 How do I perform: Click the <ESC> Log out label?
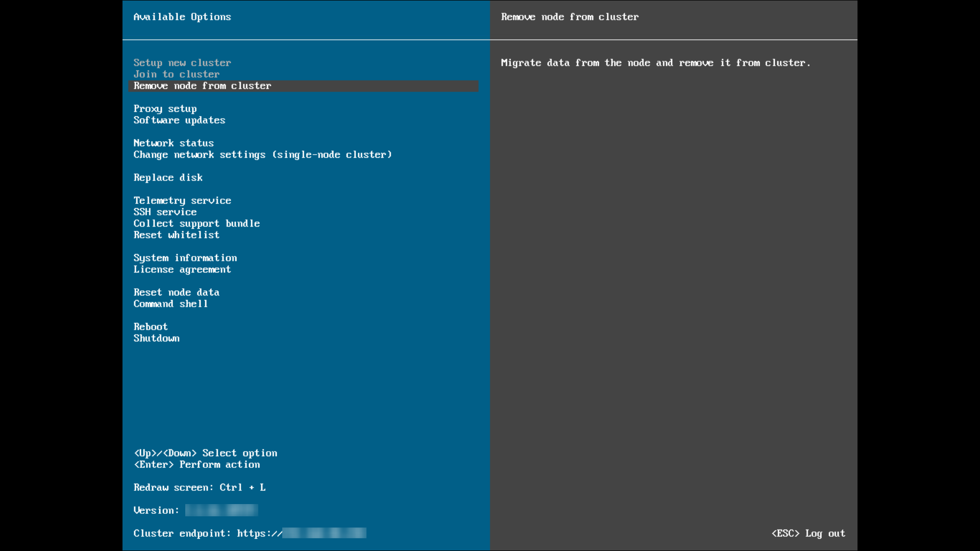point(808,534)
